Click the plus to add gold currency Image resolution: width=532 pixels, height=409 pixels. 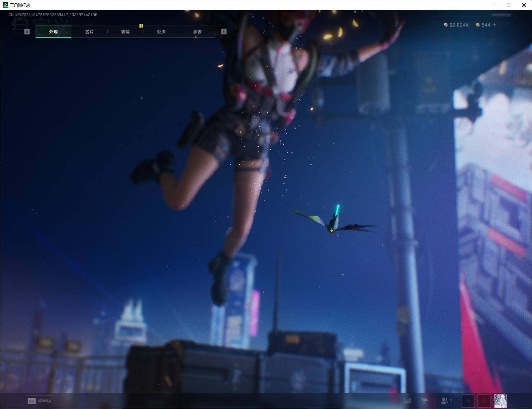(494, 25)
